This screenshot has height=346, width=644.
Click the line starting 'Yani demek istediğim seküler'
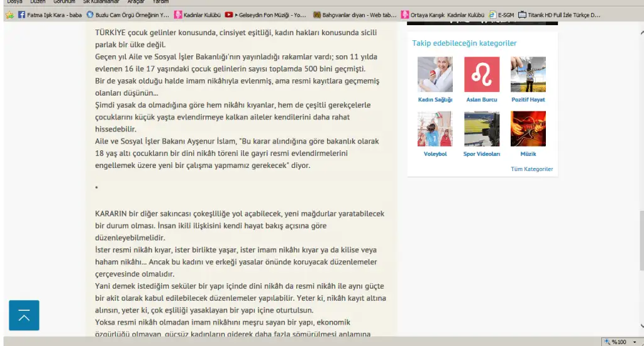pyautogui.click(x=240, y=286)
